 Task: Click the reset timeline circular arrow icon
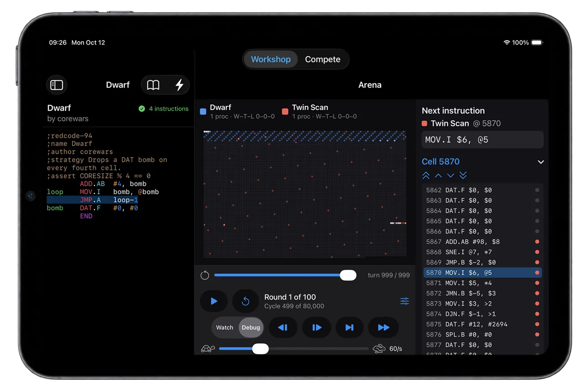205,275
